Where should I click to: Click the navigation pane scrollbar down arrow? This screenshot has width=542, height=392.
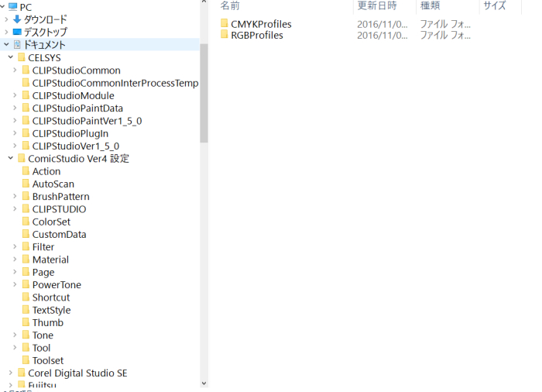(x=204, y=383)
